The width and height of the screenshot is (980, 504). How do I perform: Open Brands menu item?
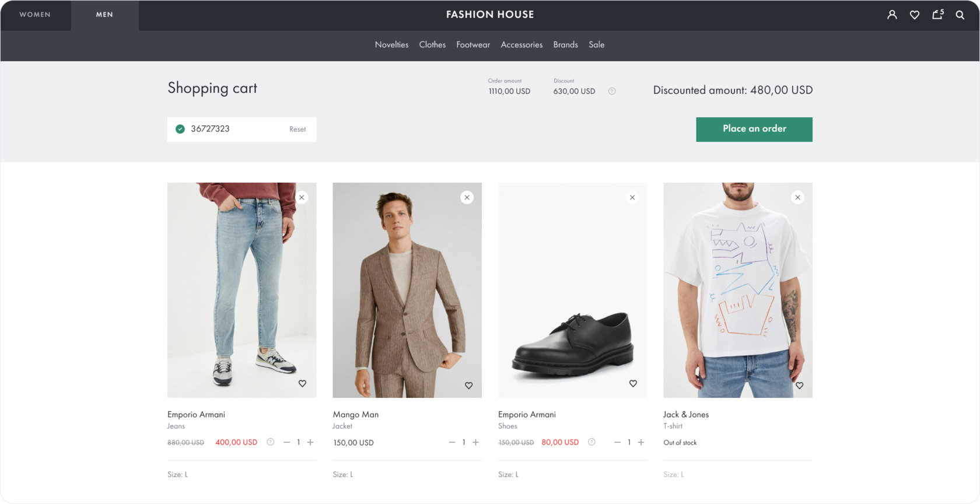point(565,45)
